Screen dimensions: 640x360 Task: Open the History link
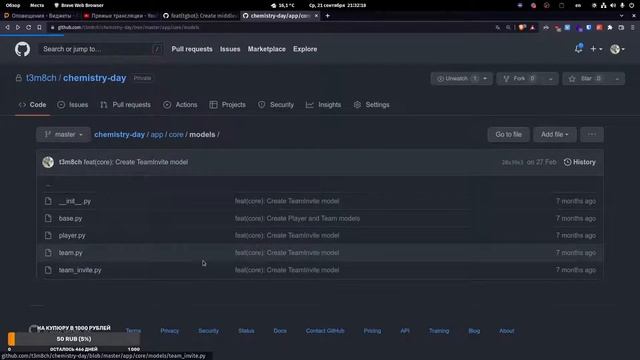[580, 162]
